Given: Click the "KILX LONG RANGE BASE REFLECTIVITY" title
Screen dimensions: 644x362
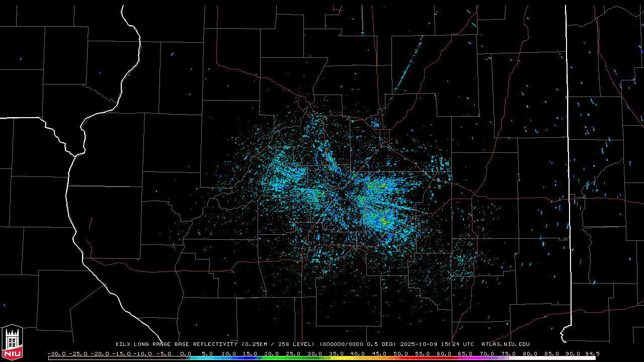Looking at the screenshot, I should [176, 344].
